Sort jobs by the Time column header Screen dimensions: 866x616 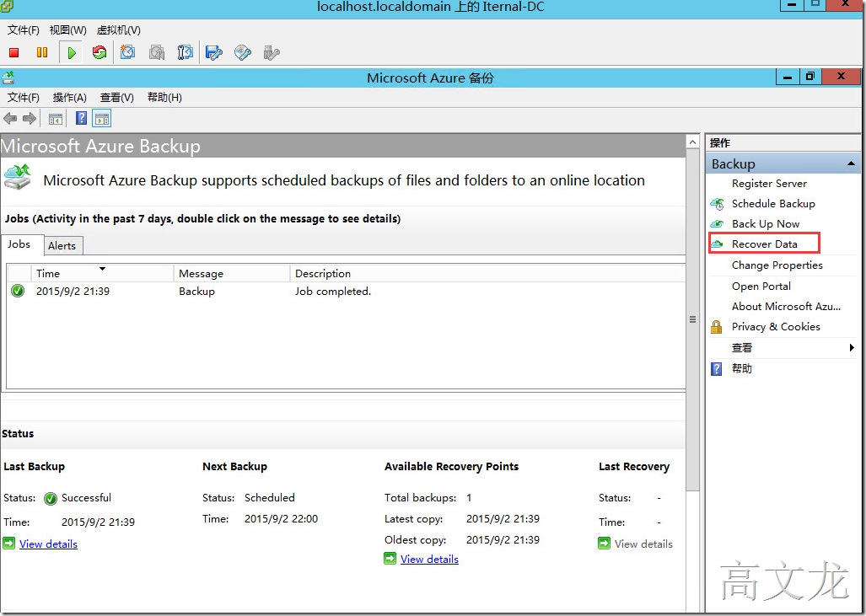click(x=102, y=273)
